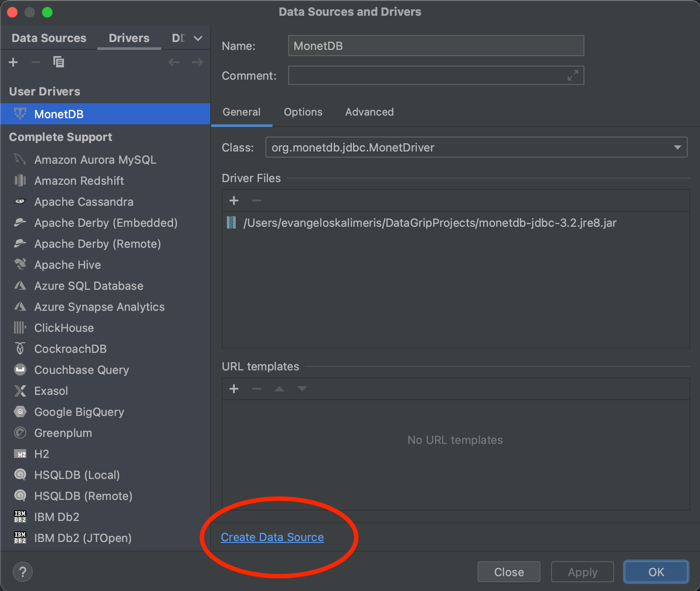Add a driver file with plus icon
Viewport: 700px width, 591px height.
click(234, 201)
